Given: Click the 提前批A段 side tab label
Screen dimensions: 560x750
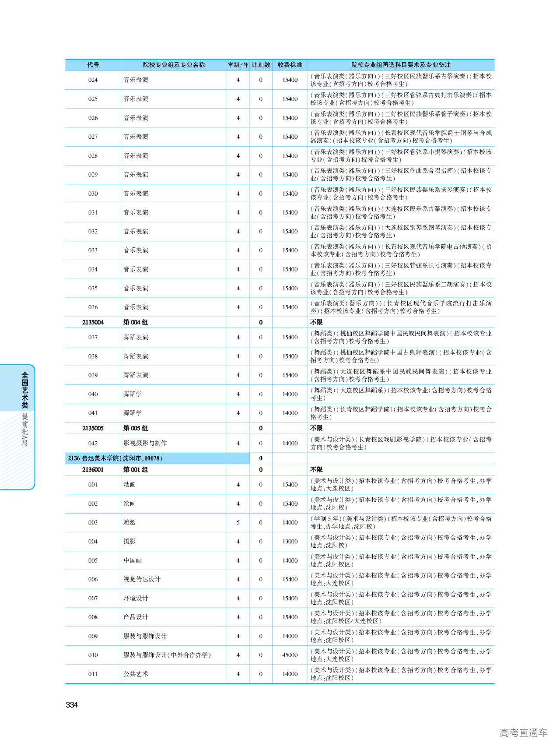Looking at the screenshot, I should pyautogui.click(x=25, y=430).
